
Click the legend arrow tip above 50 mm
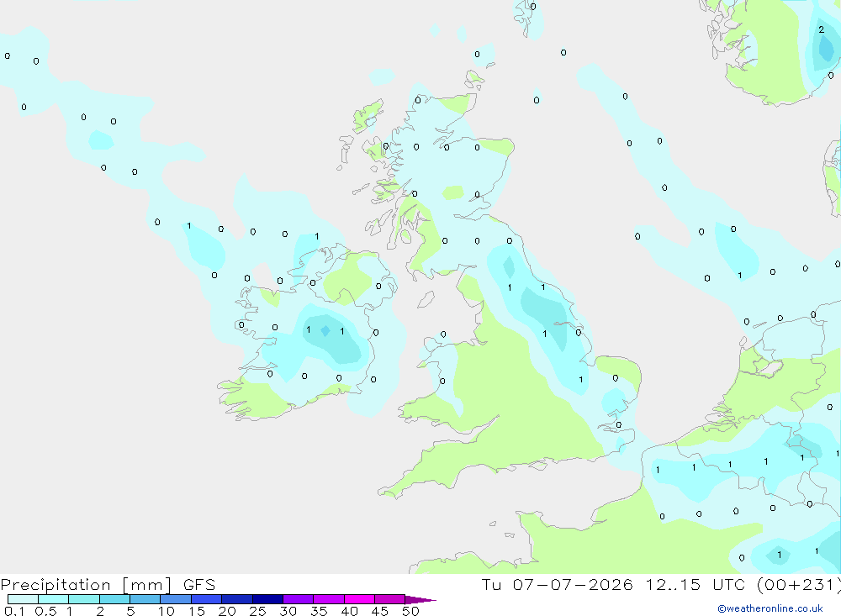(420, 600)
